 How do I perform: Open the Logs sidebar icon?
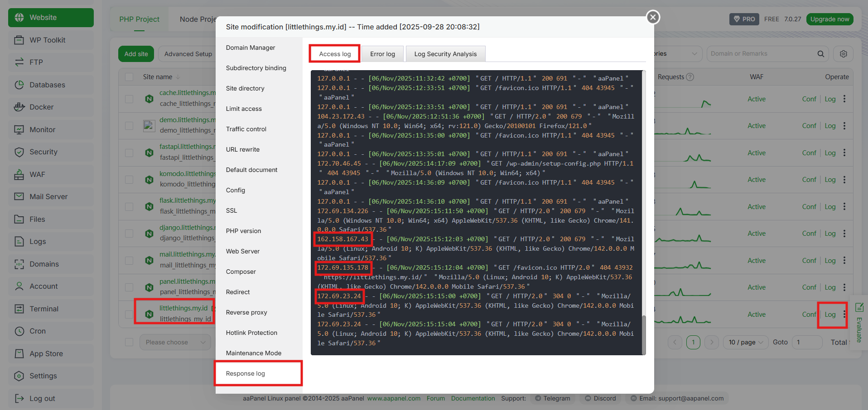19,241
